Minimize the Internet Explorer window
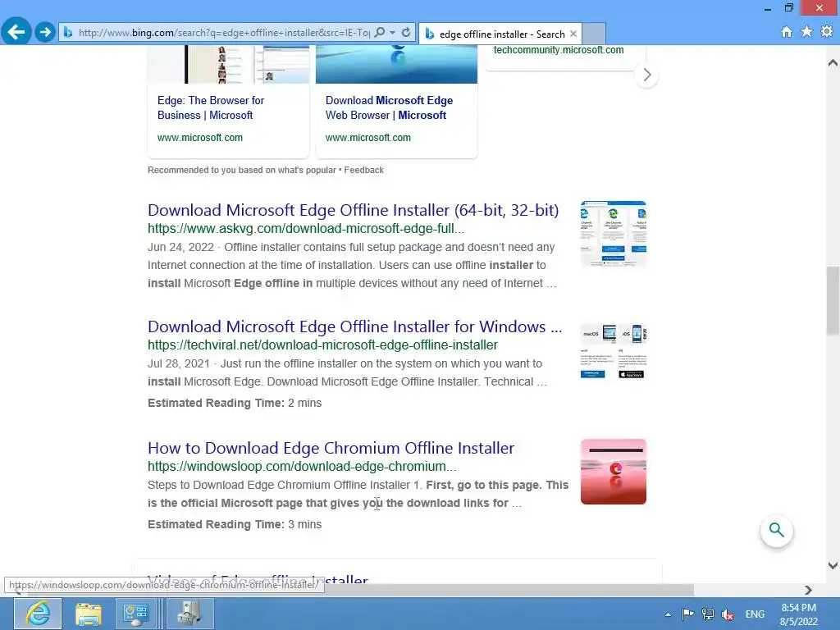Image resolution: width=840 pixels, height=630 pixels. 768,8
